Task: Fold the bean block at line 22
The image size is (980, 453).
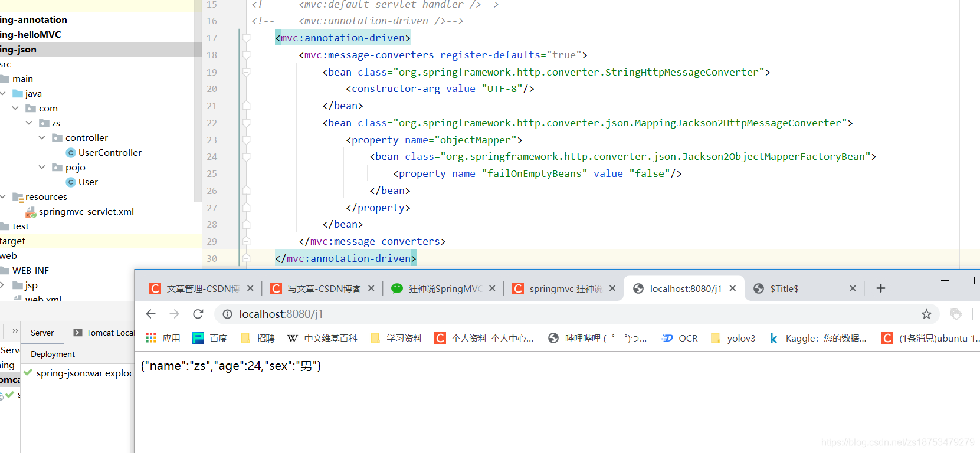Action: click(x=247, y=123)
